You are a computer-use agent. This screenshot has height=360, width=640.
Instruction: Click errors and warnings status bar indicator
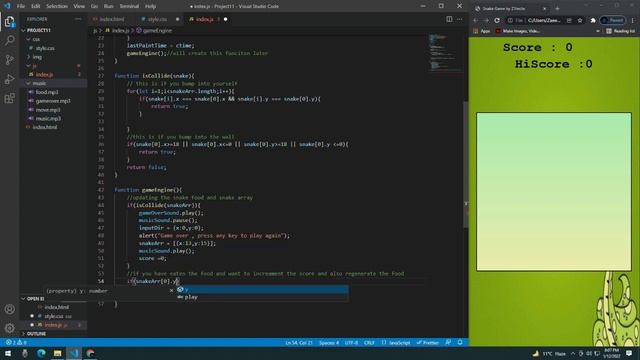[x=16, y=342]
